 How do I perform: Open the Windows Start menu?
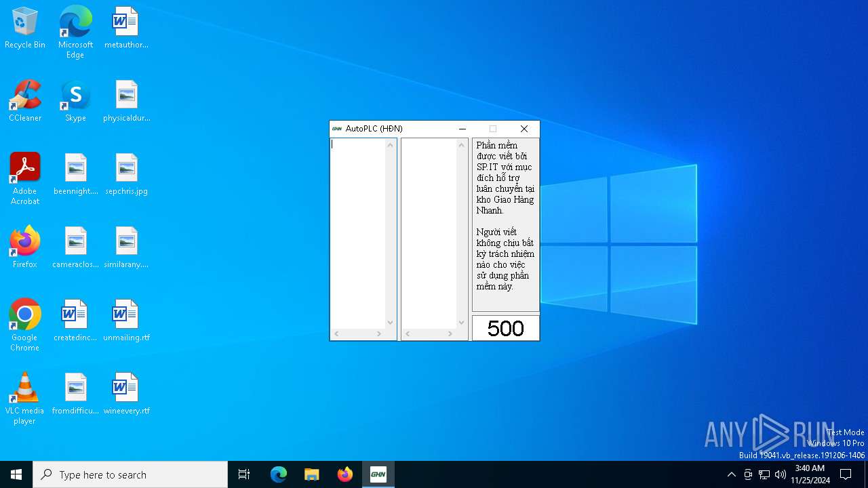point(16,474)
